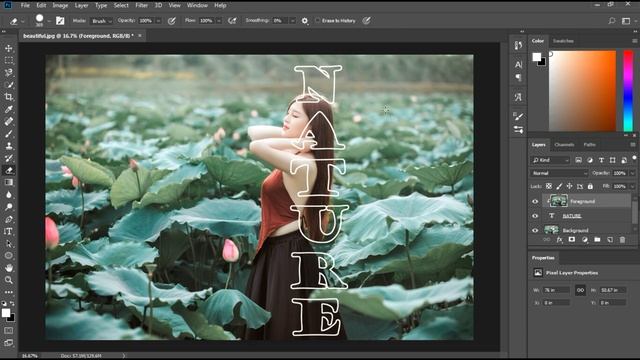Select the Clone Stamp tool
Viewport: 640px width, 360px height.
(x=9, y=146)
